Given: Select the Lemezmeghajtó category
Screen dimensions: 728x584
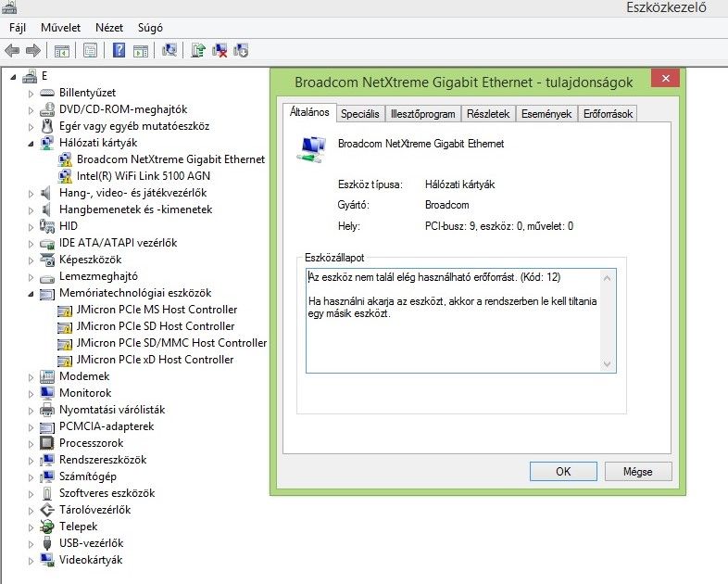Looking at the screenshot, I should tap(98, 276).
